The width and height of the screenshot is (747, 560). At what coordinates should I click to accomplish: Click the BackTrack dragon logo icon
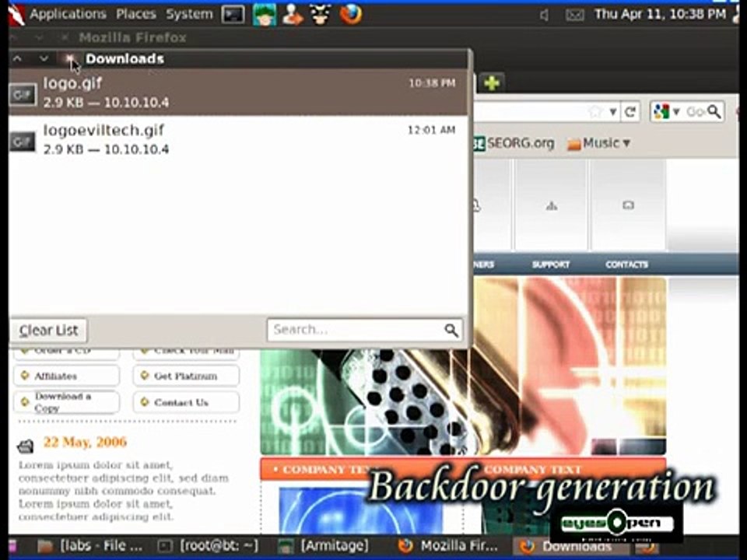[x=16, y=14]
